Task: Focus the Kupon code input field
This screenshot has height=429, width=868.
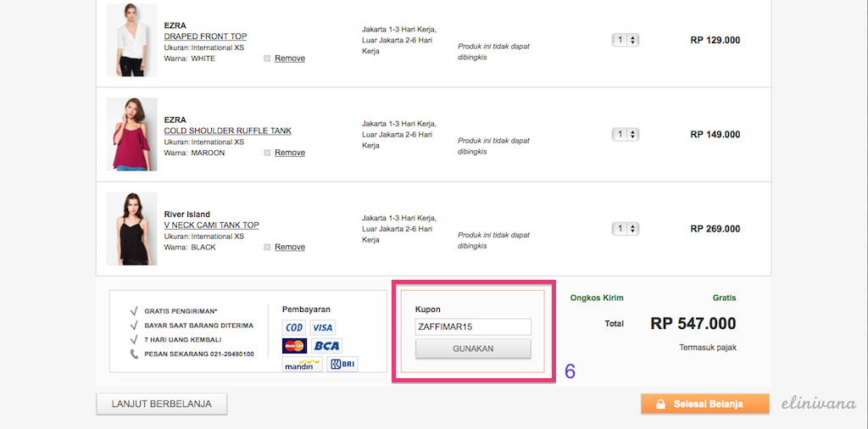Action: point(473,326)
